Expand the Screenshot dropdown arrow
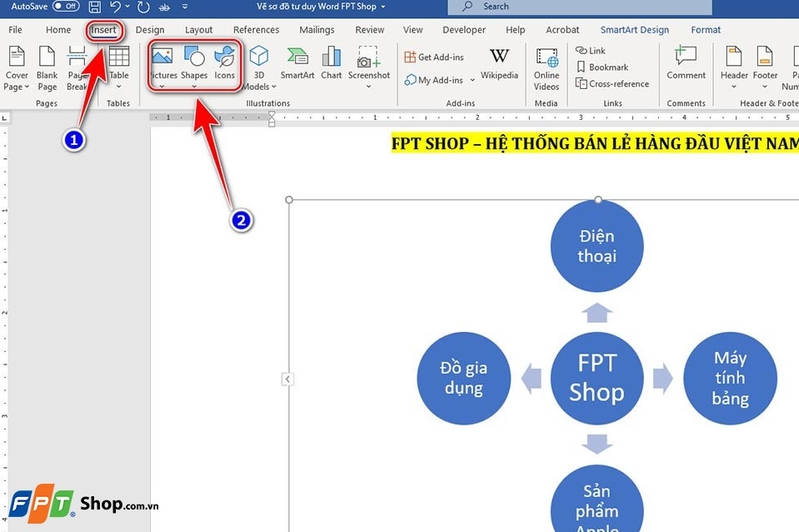 click(x=369, y=87)
